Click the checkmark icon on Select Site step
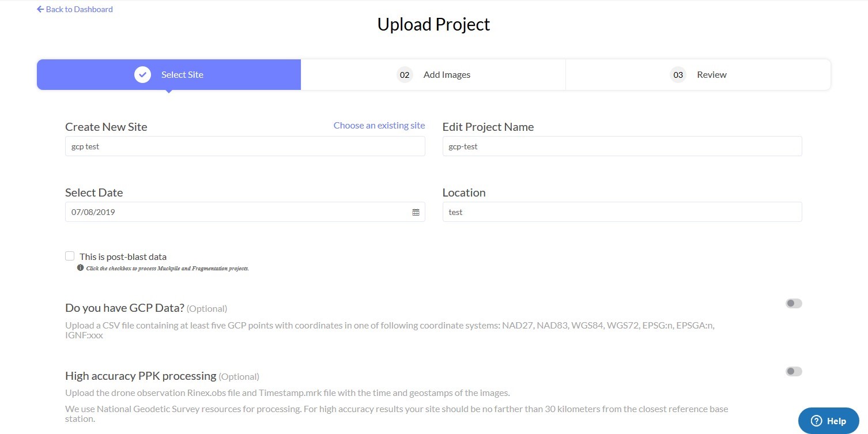This screenshot has width=868, height=434. [x=142, y=74]
